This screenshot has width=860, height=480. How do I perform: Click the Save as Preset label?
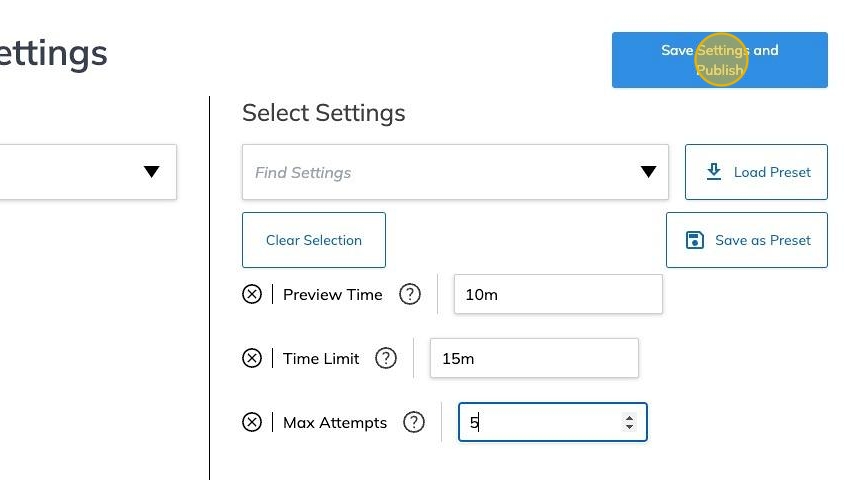pyautogui.click(x=763, y=240)
